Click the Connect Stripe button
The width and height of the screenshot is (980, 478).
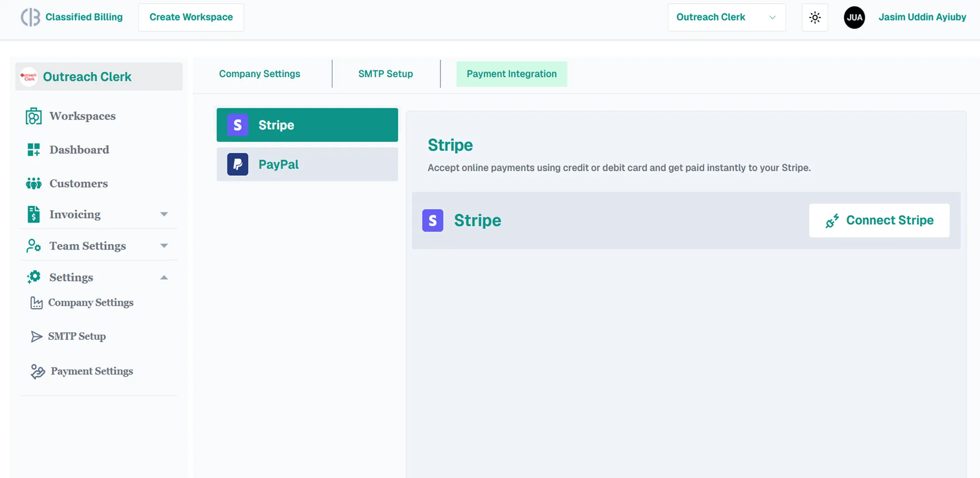click(879, 220)
